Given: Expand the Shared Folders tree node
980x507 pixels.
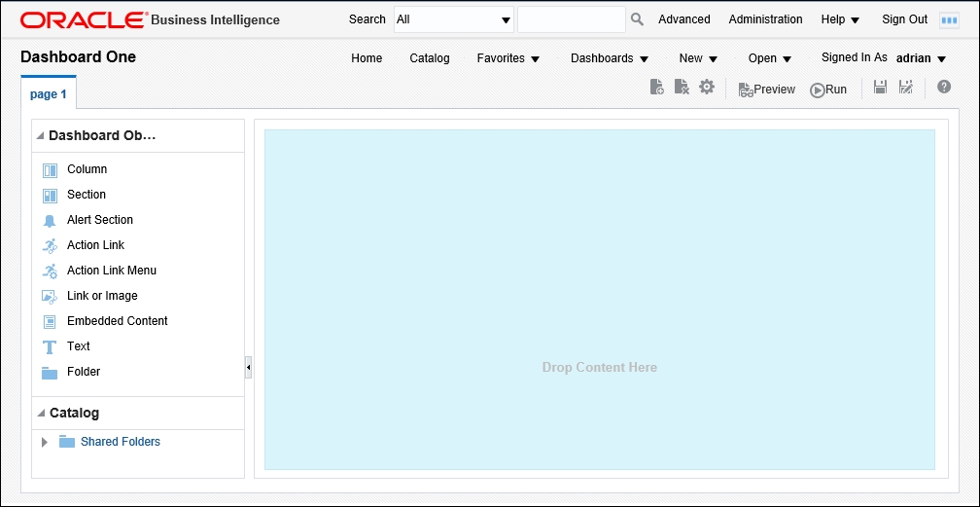Looking at the screenshot, I should pos(45,442).
